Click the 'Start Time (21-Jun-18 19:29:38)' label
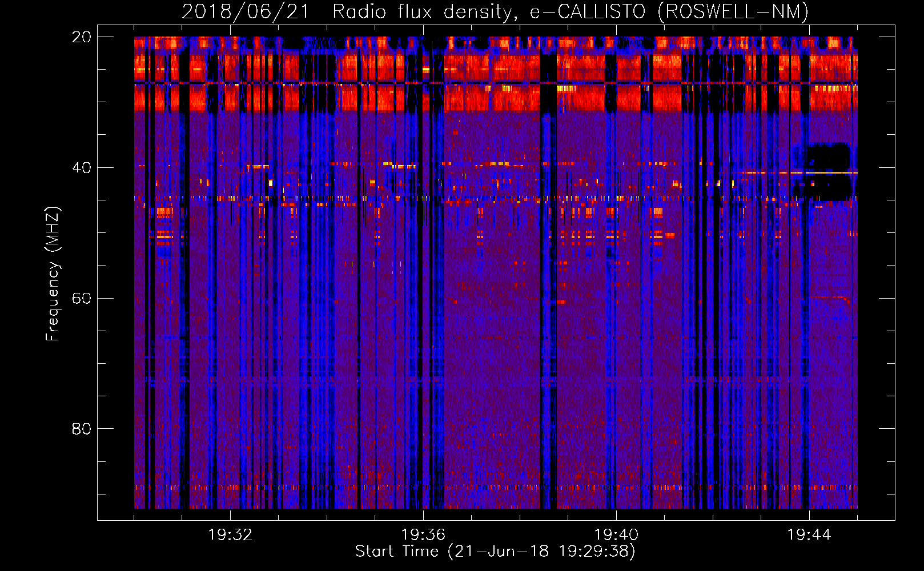 point(495,552)
